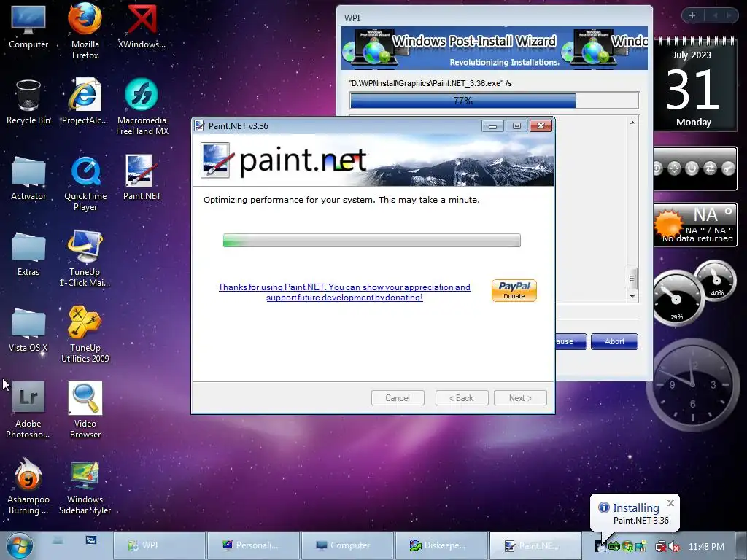Open the Activator folder
This screenshot has height=560, width=747.
28,179
